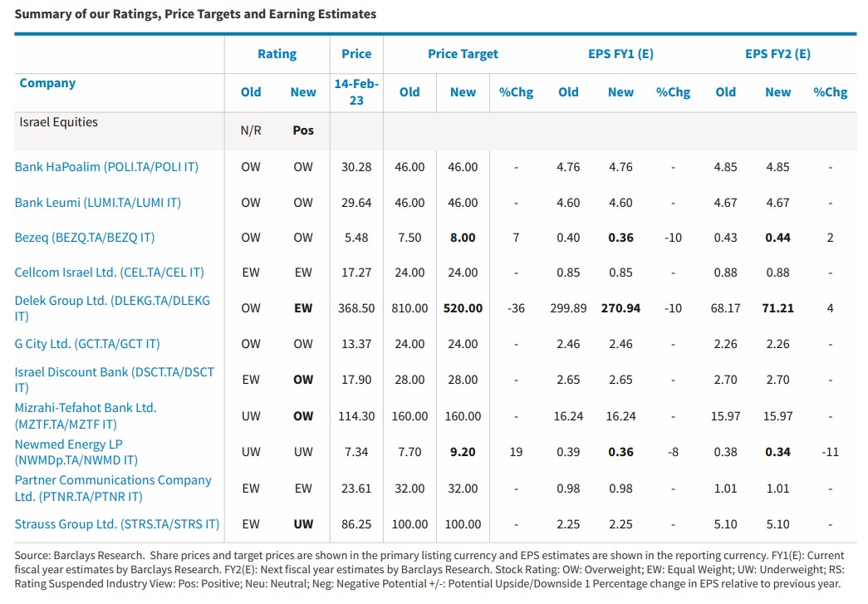The image size is (868, 604).
Task: Select the Strauss Group Ltd. company link
Action: (117, 523)
